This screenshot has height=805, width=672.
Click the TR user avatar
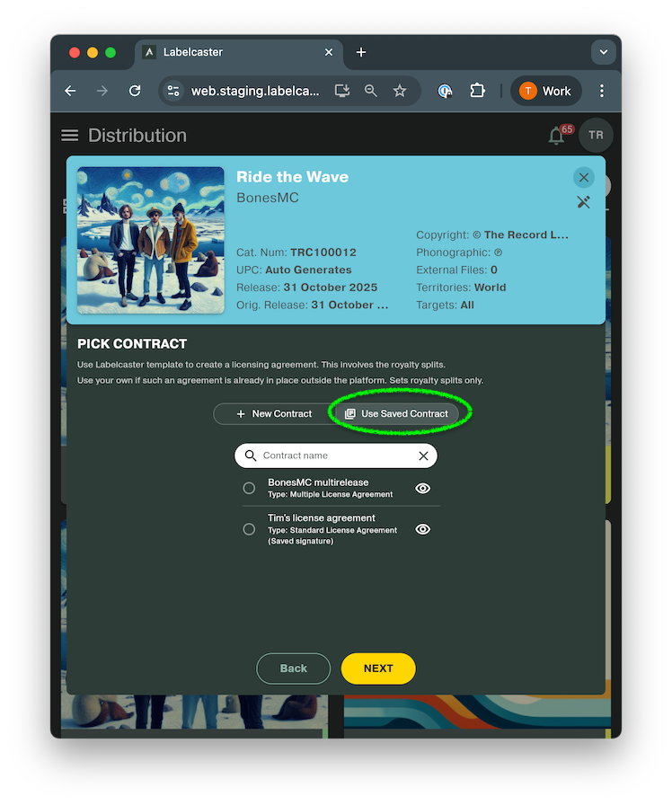pyautogui.click(x=596, y=136)
